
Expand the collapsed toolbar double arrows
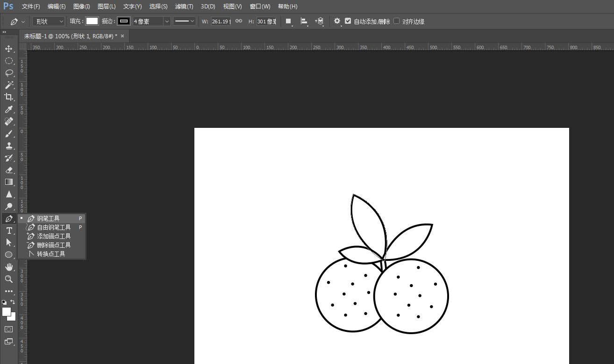tap(4, 32)
